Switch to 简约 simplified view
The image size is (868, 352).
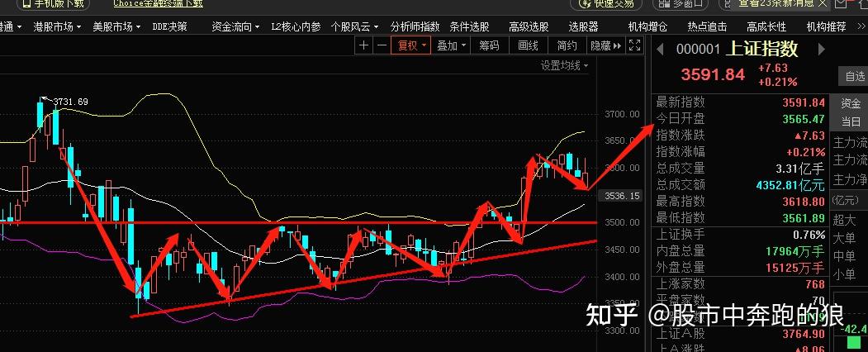point(567,45)
